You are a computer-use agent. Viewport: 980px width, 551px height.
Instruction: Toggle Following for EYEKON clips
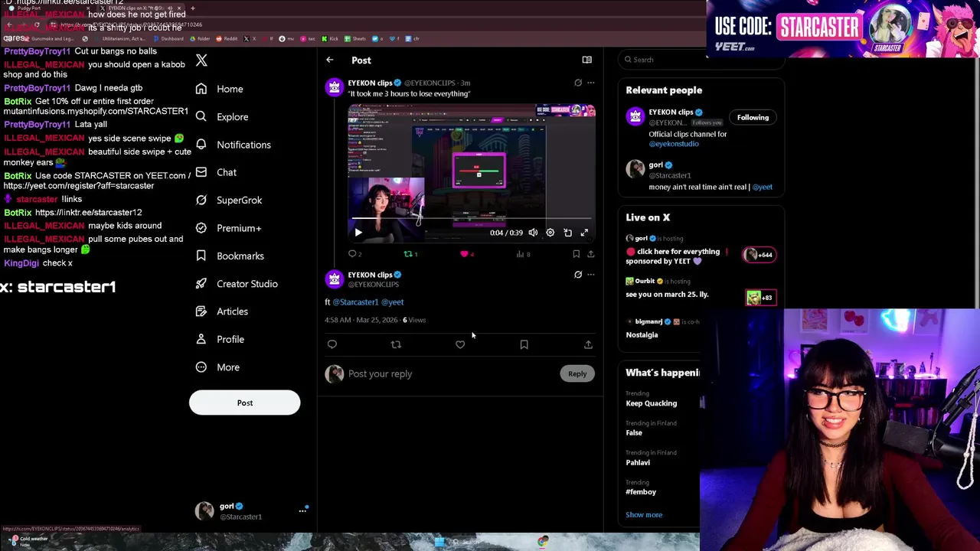753,117
